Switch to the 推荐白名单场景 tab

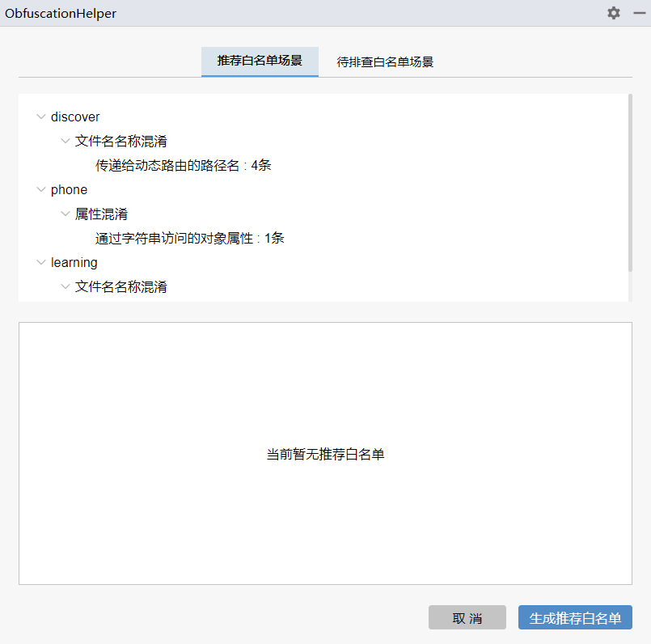coord(260,61)
